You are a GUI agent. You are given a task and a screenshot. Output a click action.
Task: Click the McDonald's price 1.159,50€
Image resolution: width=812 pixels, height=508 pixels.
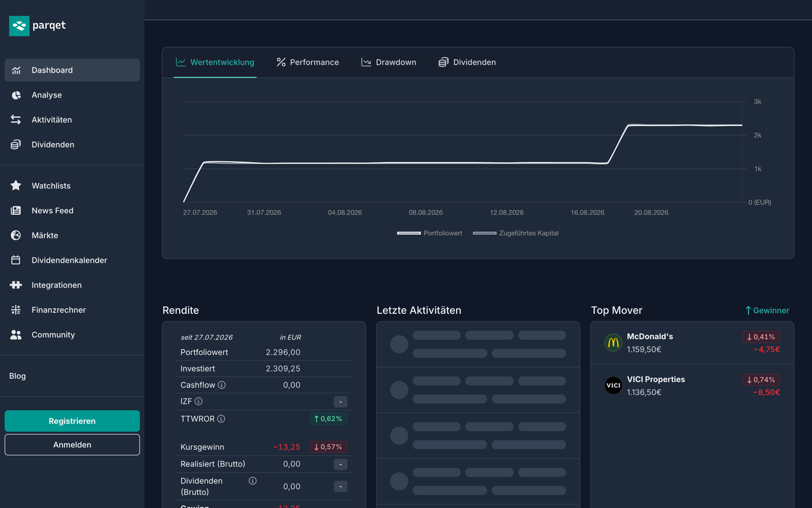click(x=644, y=350)
